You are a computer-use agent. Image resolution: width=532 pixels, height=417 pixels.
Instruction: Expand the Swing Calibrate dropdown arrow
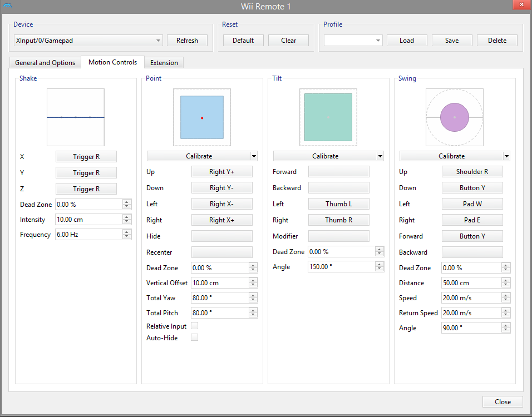tap(506, 156)
